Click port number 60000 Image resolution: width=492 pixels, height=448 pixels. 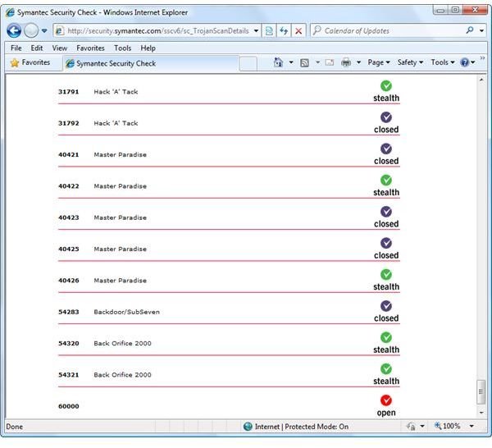coord(68,406)
